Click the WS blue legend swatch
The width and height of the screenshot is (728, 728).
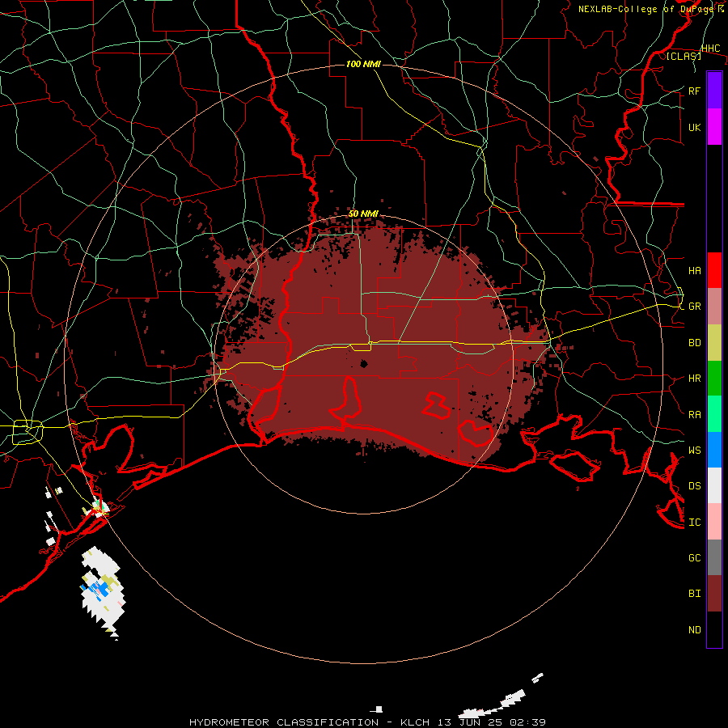click(x=714, y=450)
